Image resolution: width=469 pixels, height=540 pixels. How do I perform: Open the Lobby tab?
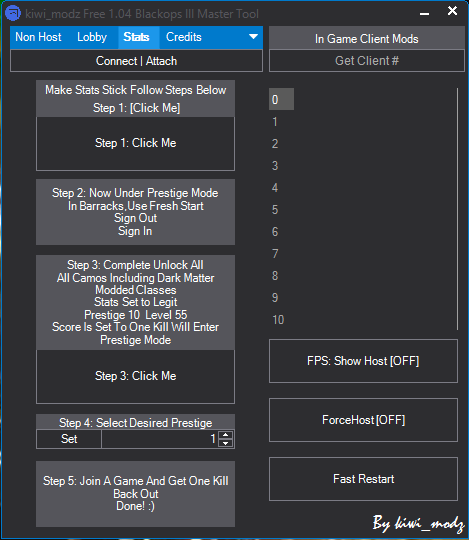[x=92, y=37]
